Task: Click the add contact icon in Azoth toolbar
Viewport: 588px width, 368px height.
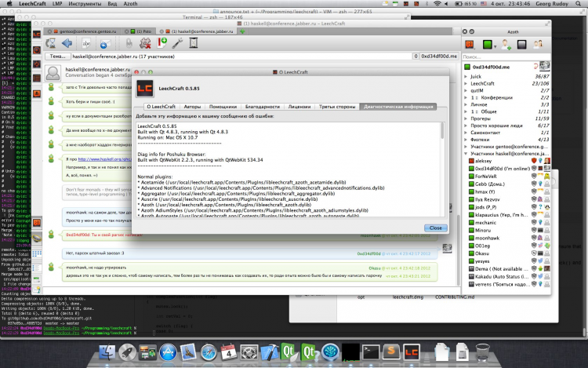Action: (x=506, y=45)
